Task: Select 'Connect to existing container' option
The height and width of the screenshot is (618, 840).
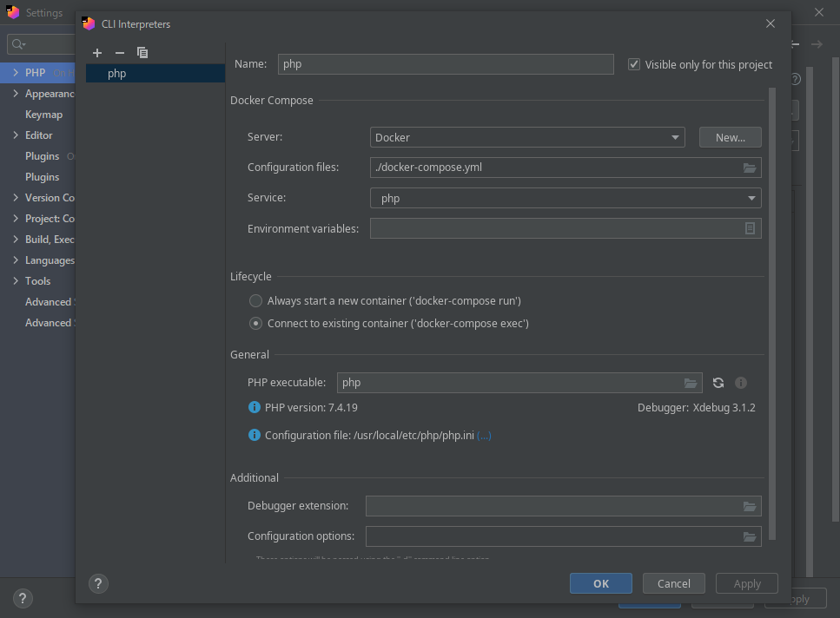Action: coord(255,324)
